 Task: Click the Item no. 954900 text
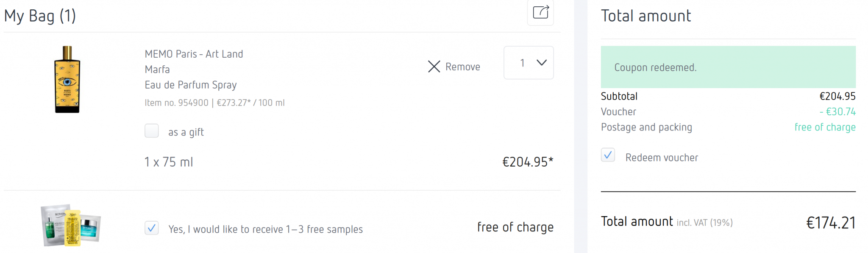[x=176, y=103]
